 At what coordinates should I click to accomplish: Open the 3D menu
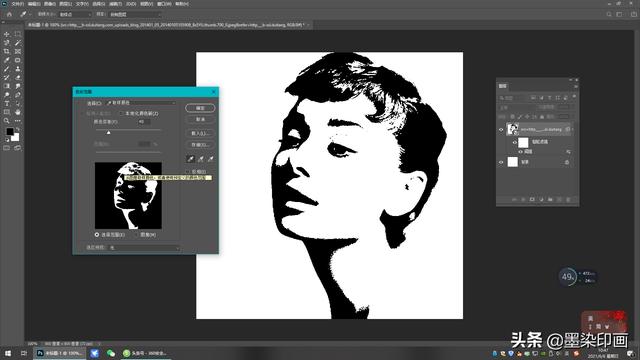tap(131, 4)
